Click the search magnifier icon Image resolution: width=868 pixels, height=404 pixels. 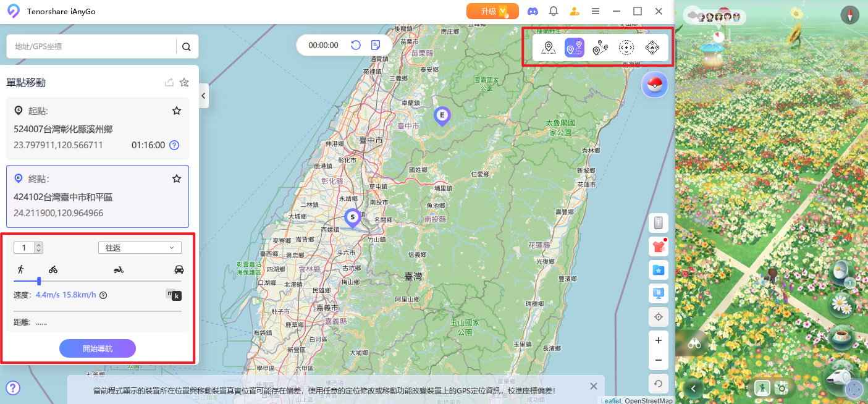click(187, 46)
